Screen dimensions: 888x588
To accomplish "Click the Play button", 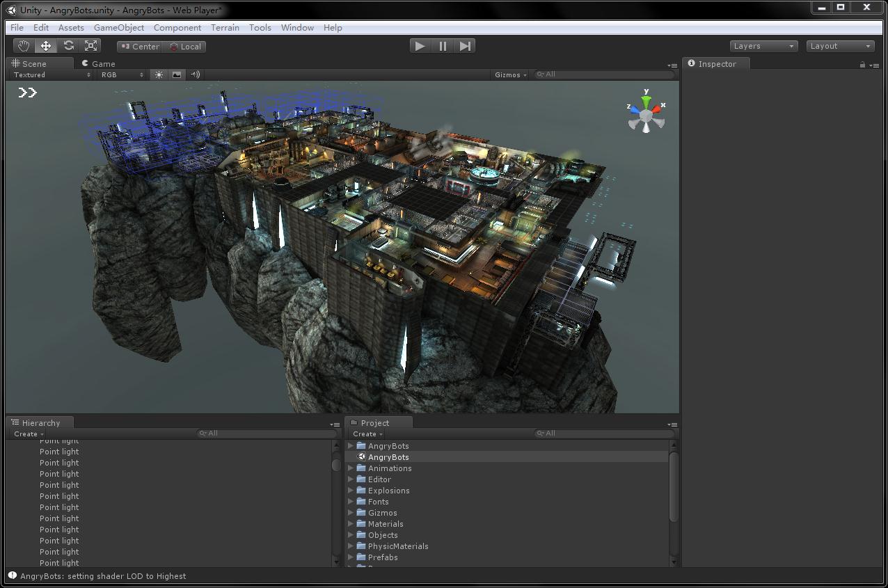I will tap(420, 46).
